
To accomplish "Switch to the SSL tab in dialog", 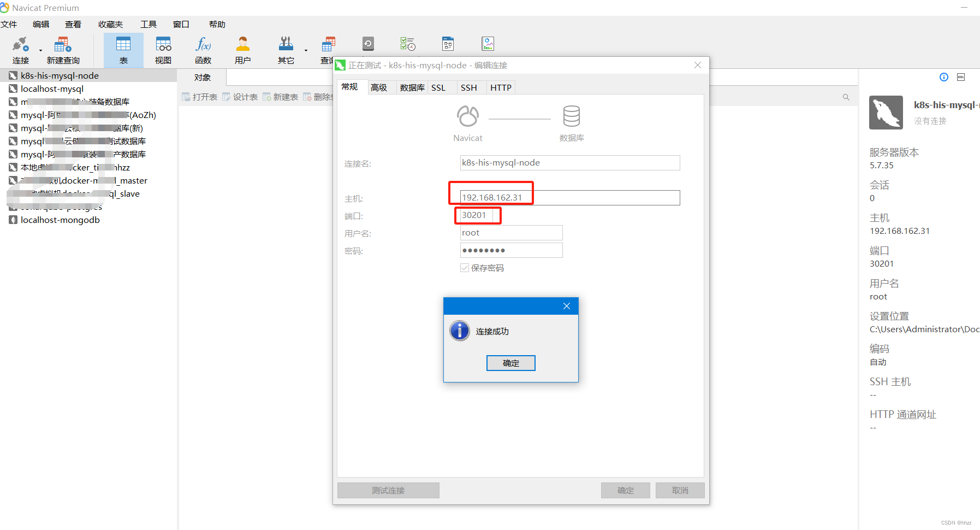I will [438, 87].
